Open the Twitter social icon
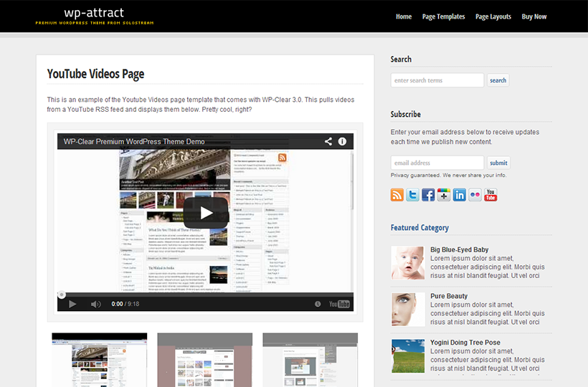The image size is (588, 387). [x=412, y=195]
